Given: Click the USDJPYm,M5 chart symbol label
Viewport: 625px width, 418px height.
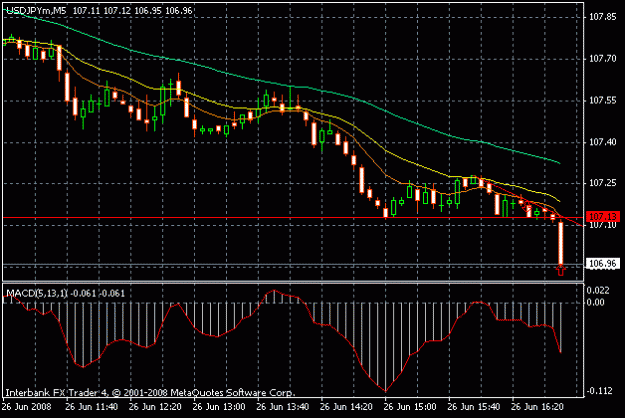Looking at the screenshot, I should point(36,11).
